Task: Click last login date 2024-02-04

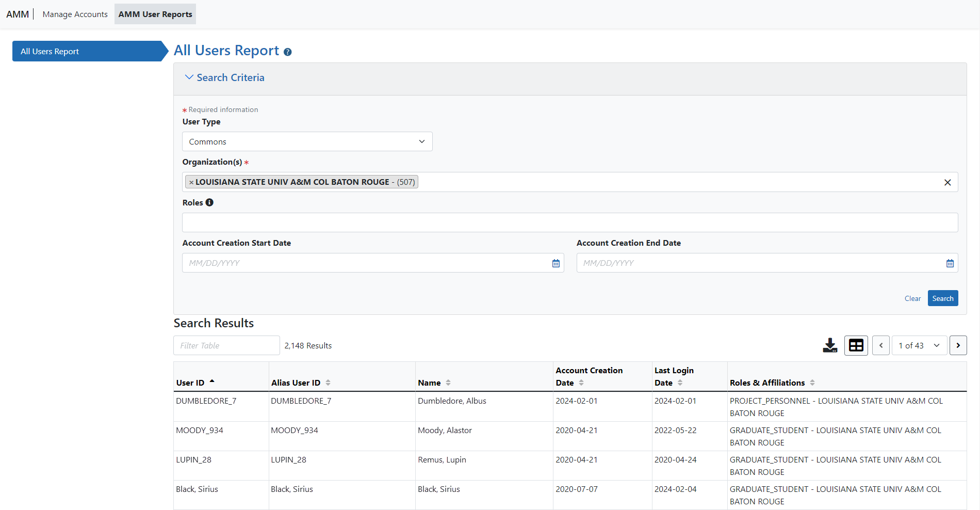Action: click(x=675, y=489)
